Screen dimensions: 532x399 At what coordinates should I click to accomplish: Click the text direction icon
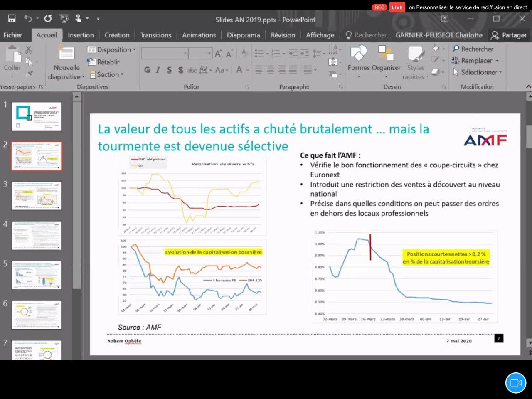[x=333, y=50]
